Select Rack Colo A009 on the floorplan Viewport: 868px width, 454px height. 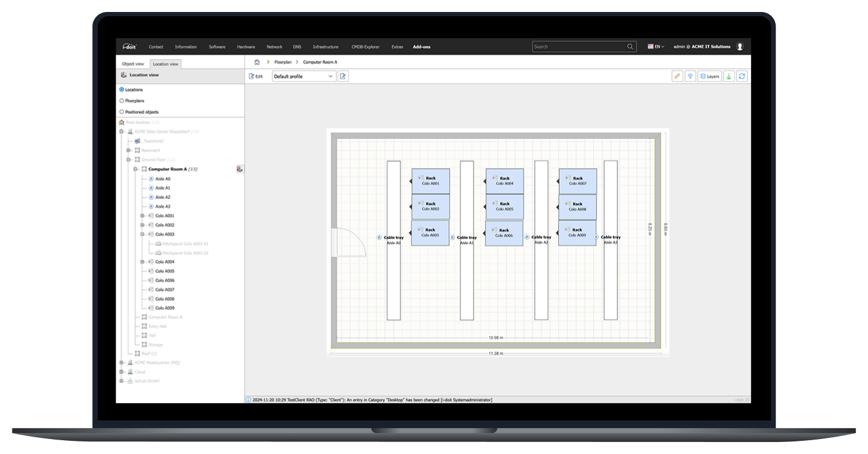coord(578,233)
